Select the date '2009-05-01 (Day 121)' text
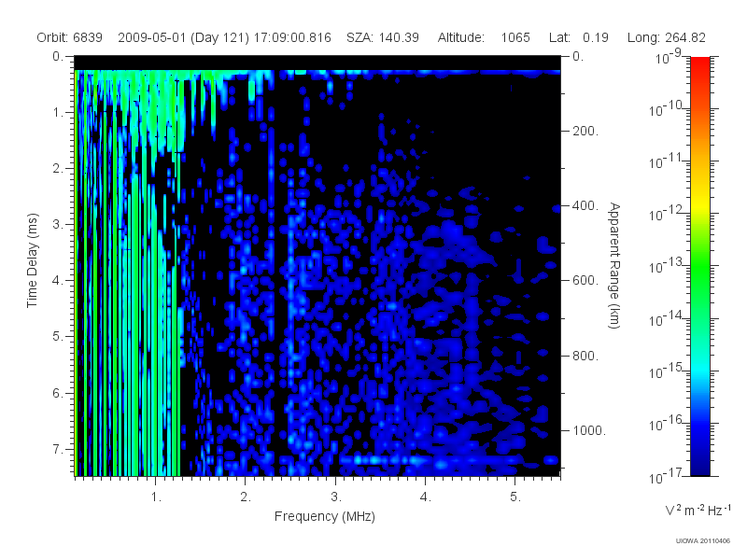 click(183, 37)
